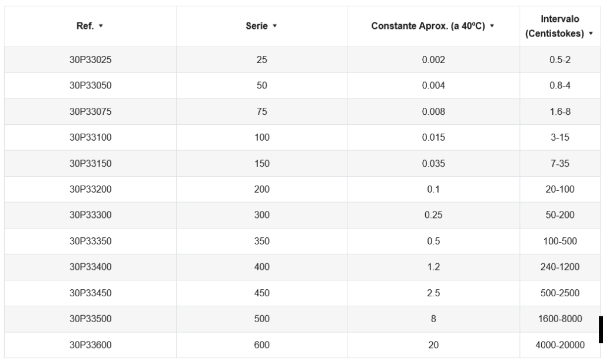Select Serie value 450 cell
603x364 pixels.
(262, 293)
